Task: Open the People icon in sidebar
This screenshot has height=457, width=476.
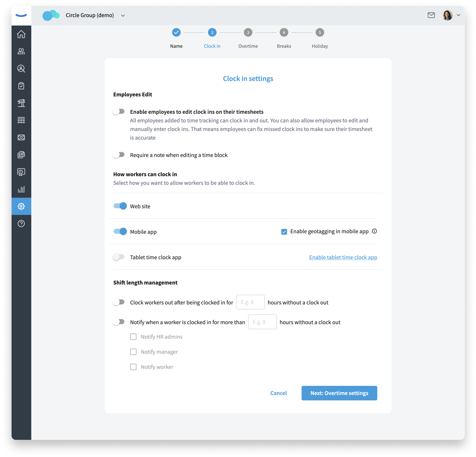Action: (21, 51)
